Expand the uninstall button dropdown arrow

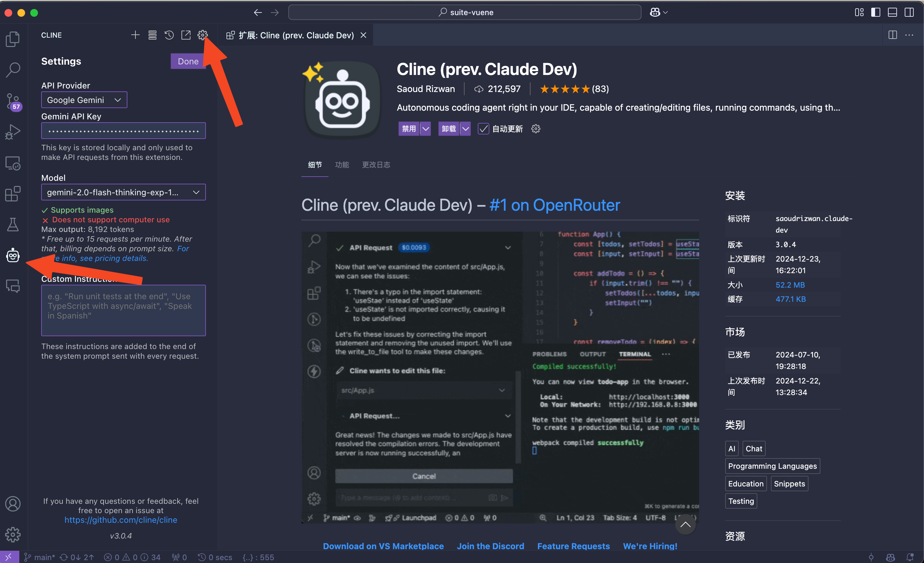[465, 129]
